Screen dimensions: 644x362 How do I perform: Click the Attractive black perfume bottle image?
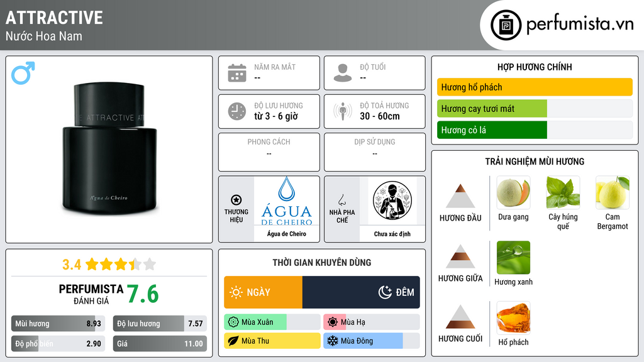click(109, 148)
